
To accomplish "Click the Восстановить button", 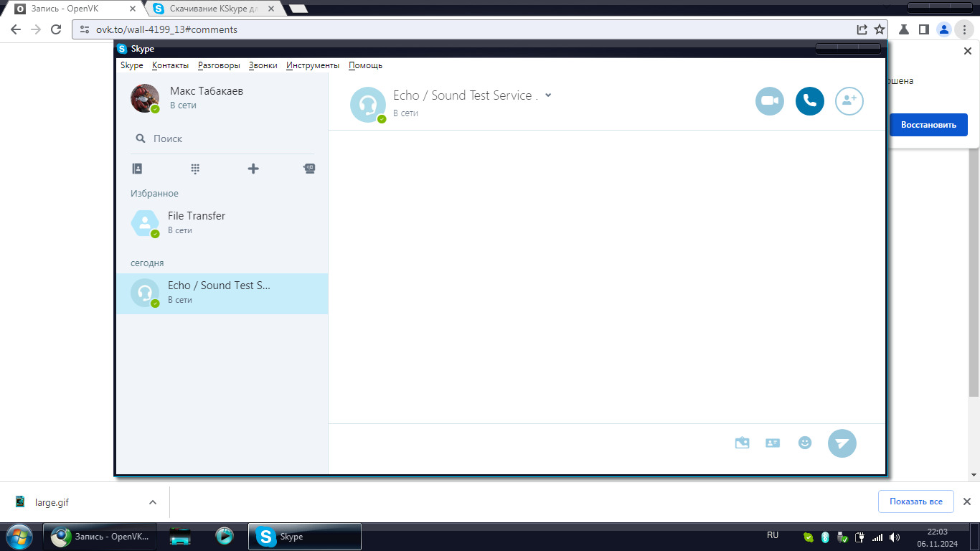I will pyautogui.click(x=928, y=125).
